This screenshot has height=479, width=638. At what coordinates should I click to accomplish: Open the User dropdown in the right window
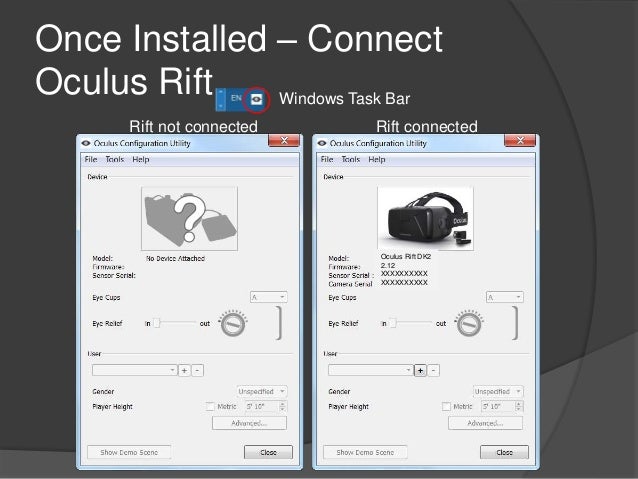(x=370, y=370)
